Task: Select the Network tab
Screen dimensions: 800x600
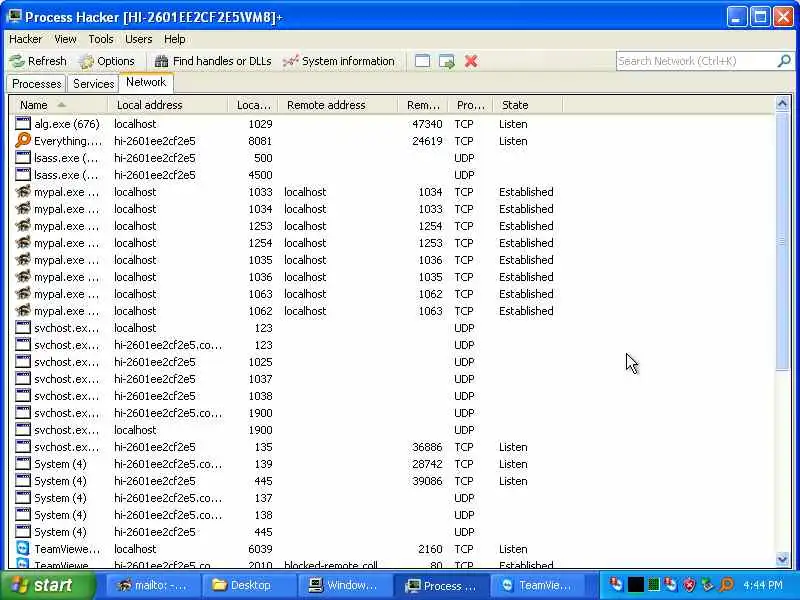Action: (x=146, y=82)
